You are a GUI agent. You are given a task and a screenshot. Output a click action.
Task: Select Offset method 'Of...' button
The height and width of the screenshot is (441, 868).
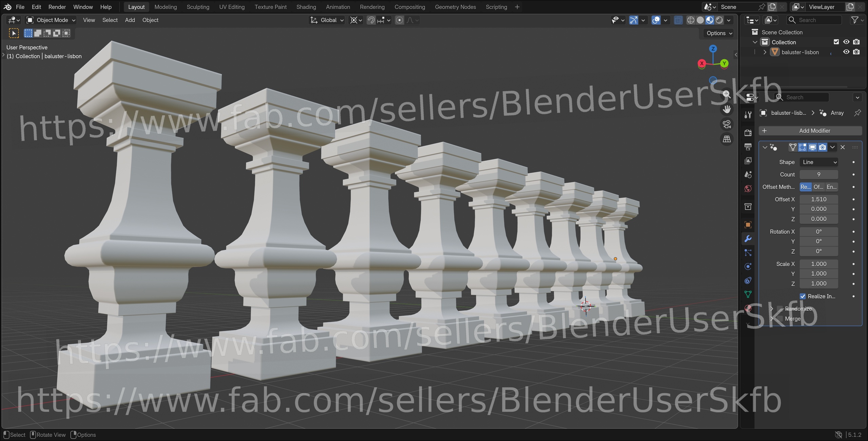pos(818,187)
